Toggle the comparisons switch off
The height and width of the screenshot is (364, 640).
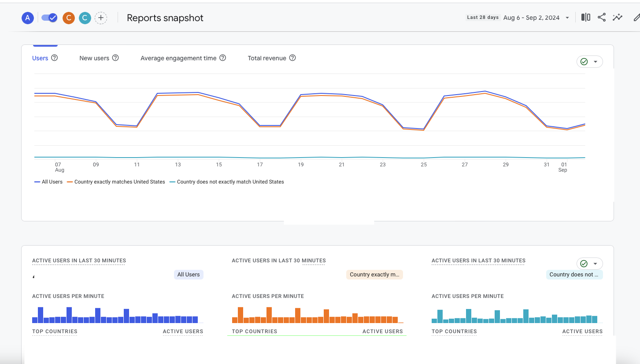49,18
